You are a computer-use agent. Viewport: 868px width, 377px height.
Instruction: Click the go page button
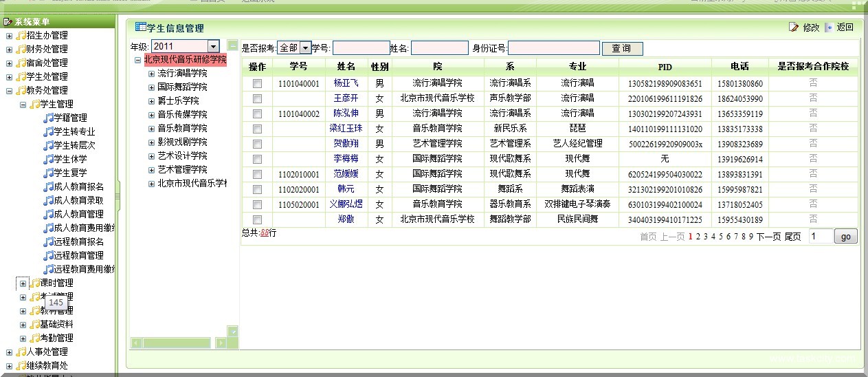pyautogui.click(x=845, y=236)
